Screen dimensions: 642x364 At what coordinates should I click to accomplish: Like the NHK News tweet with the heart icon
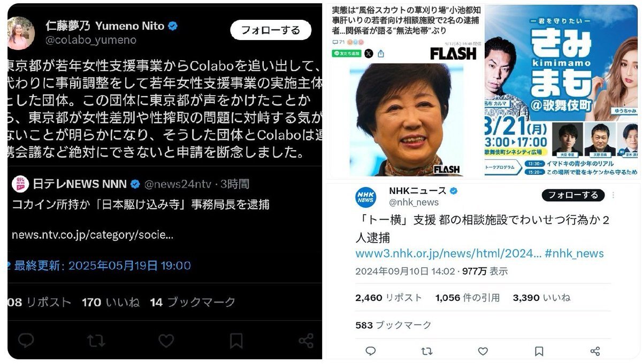point(483,351)
